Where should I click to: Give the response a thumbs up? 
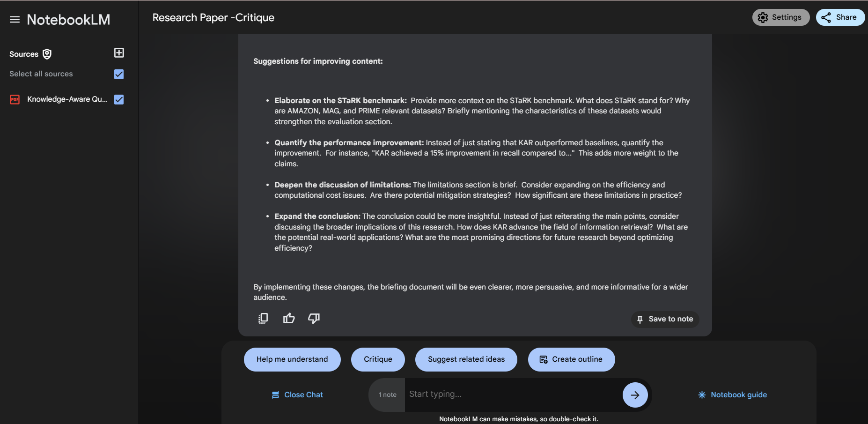[x=289, y=319]
